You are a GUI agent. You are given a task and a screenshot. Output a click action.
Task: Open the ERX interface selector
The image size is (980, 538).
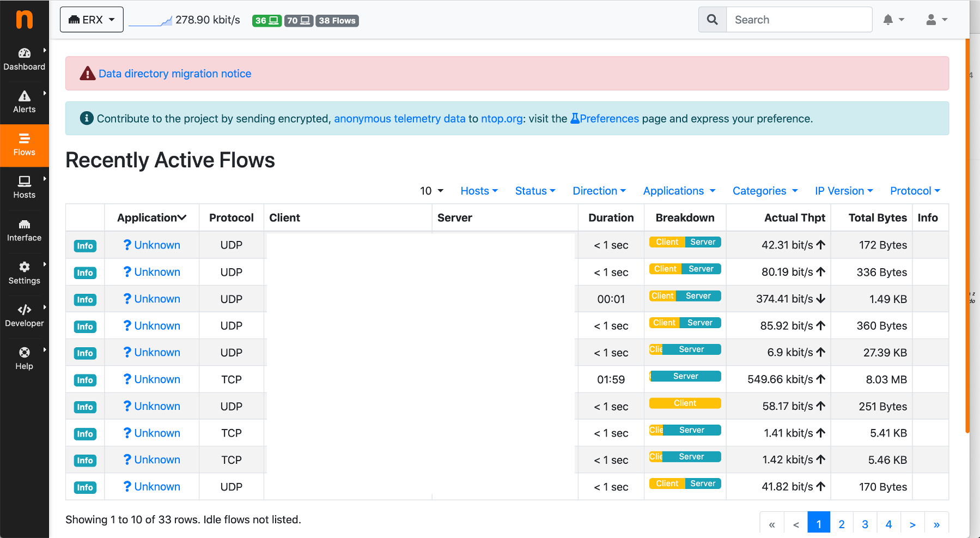(x=91, y=19)
